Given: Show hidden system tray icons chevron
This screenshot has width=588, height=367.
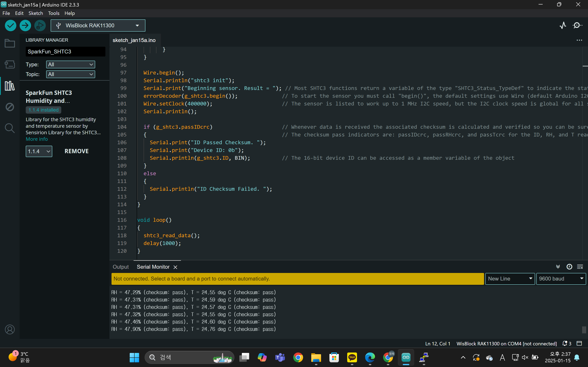Looking at the screenshot, I should pyautogui.click(x=463, y=357).
